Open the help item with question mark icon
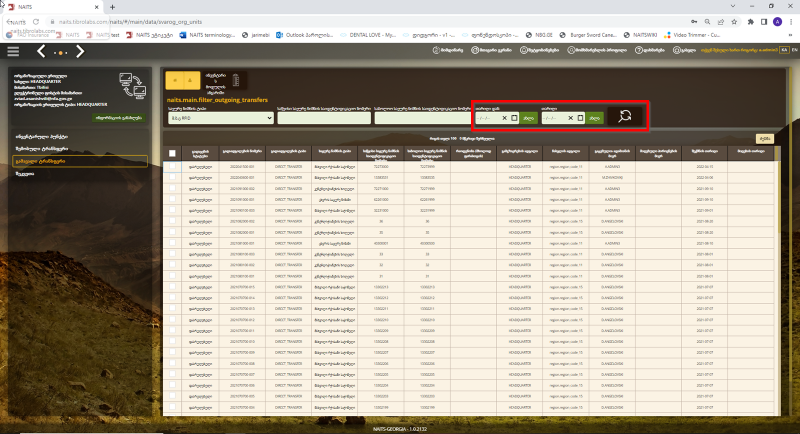The image size is (800, 434). [649, 50]
